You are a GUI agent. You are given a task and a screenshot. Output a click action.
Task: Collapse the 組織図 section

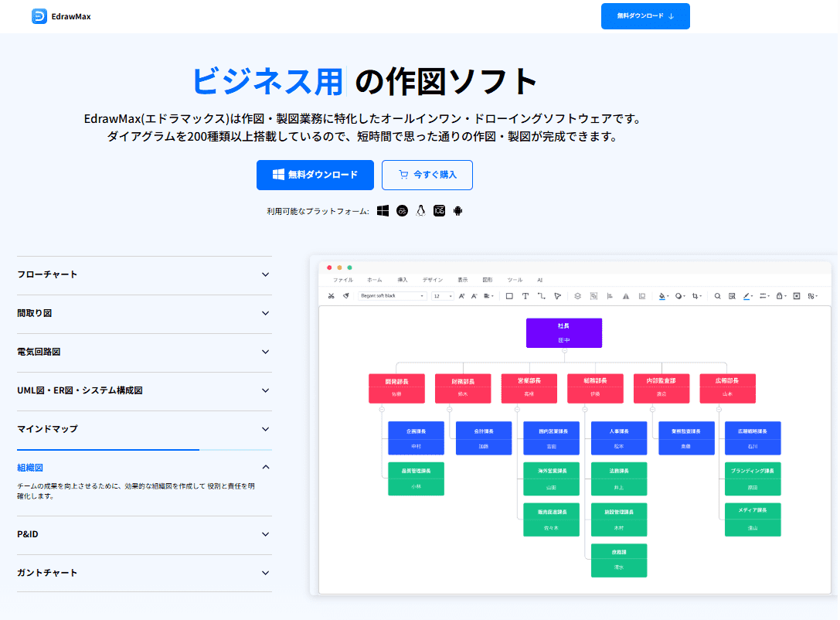[x=144, y=467]
